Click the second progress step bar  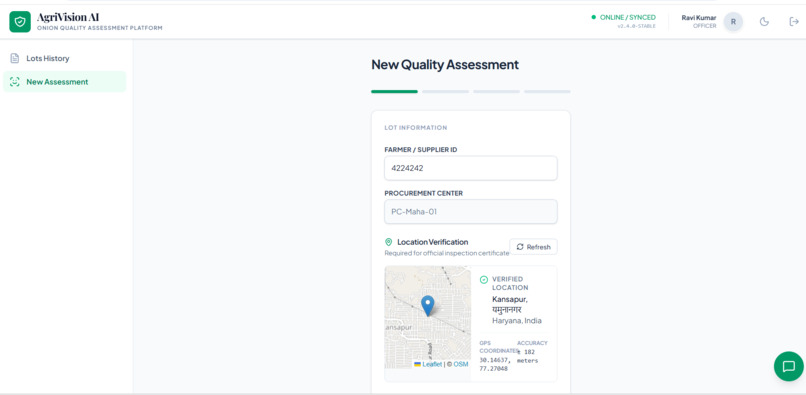(x=446, y=92)
